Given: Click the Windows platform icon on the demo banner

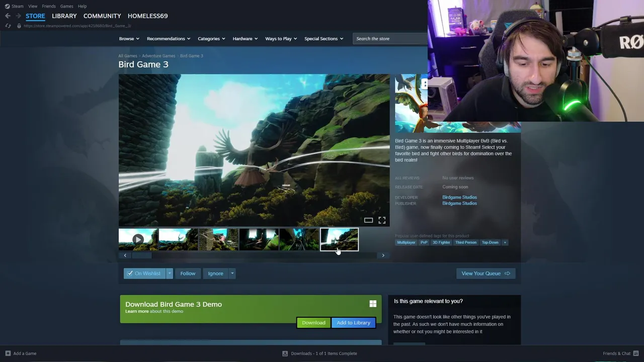Looking at the screenshot, I should [x=373, y=304].
